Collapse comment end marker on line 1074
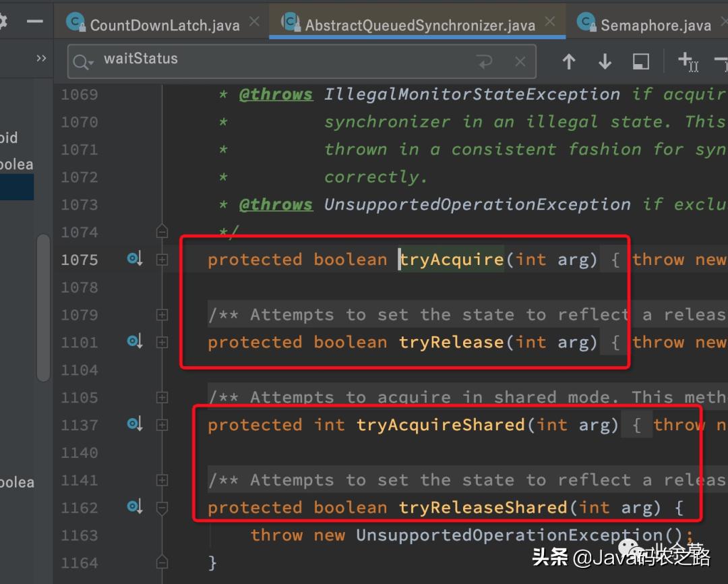 162,231
